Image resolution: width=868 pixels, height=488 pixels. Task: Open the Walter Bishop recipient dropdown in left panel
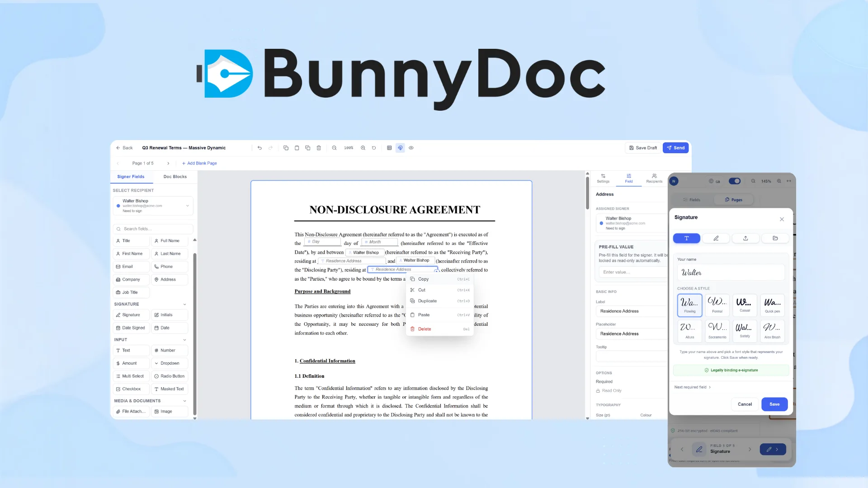153,206
